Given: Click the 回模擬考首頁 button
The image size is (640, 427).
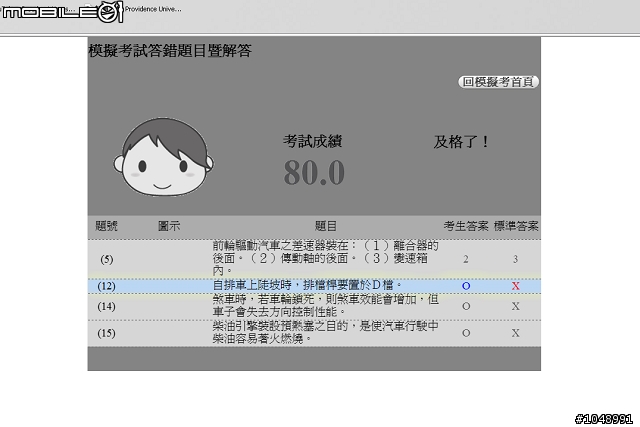Looking at the screenshot, I should (498, 82).
